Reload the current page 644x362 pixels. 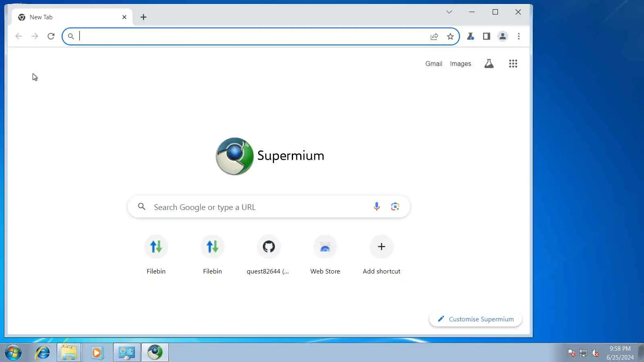(x=51, y=36)
